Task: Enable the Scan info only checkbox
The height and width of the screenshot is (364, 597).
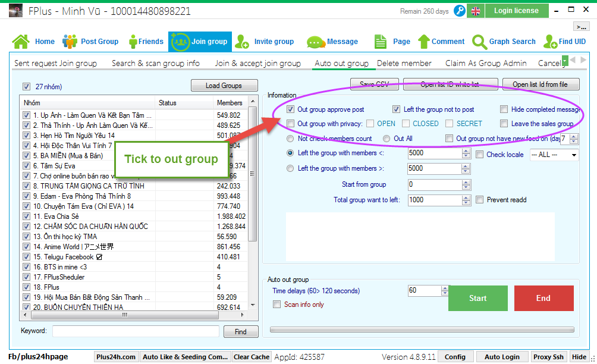Action: [277, 304]
